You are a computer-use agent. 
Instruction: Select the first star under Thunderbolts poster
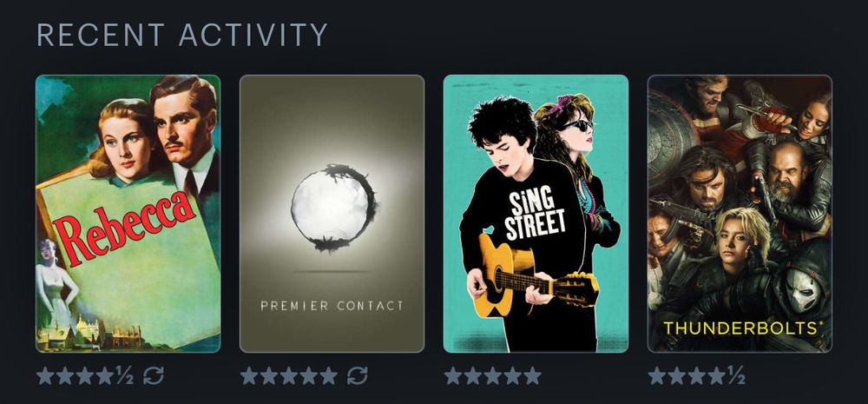click(x=657, y=375)
